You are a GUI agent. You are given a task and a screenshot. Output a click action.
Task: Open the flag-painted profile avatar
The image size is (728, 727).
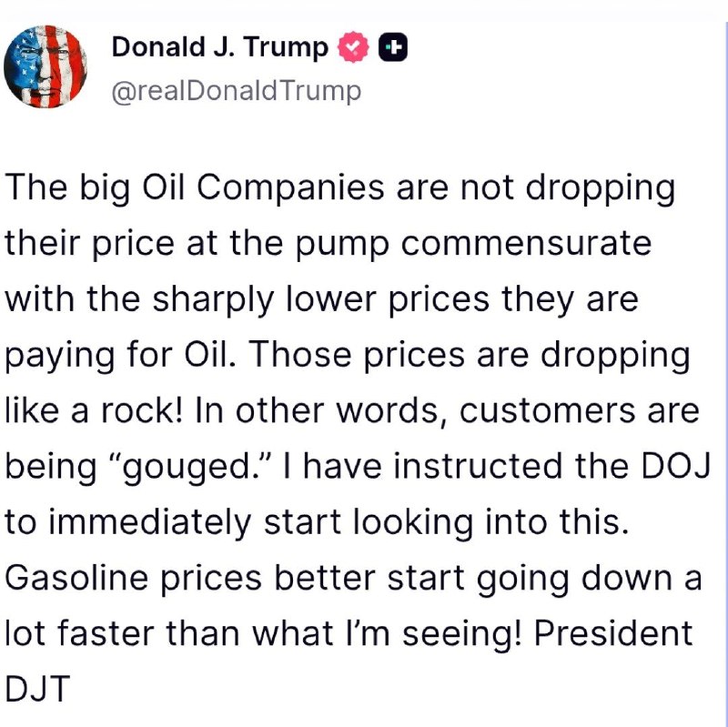tap(45, 66)
